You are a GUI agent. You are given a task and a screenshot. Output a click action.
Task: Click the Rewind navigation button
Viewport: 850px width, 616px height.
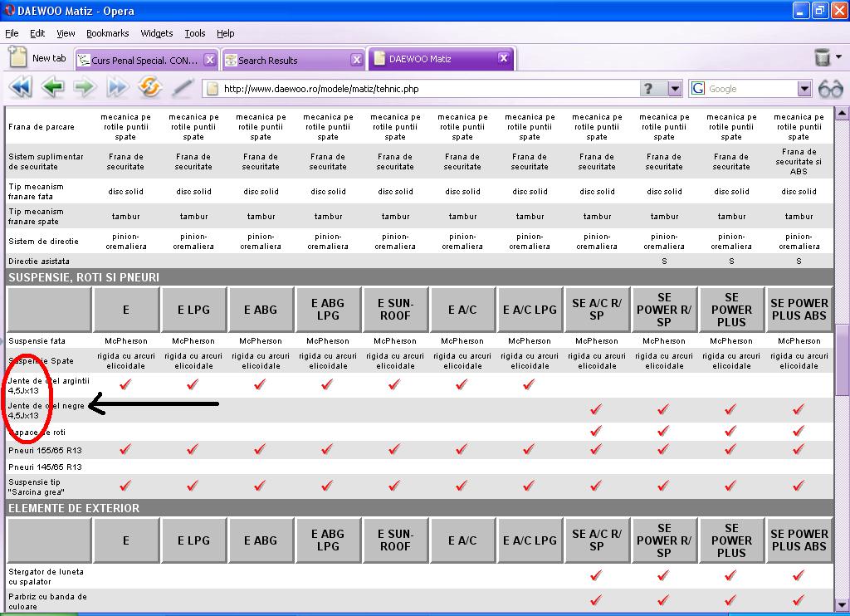[21, 87]
